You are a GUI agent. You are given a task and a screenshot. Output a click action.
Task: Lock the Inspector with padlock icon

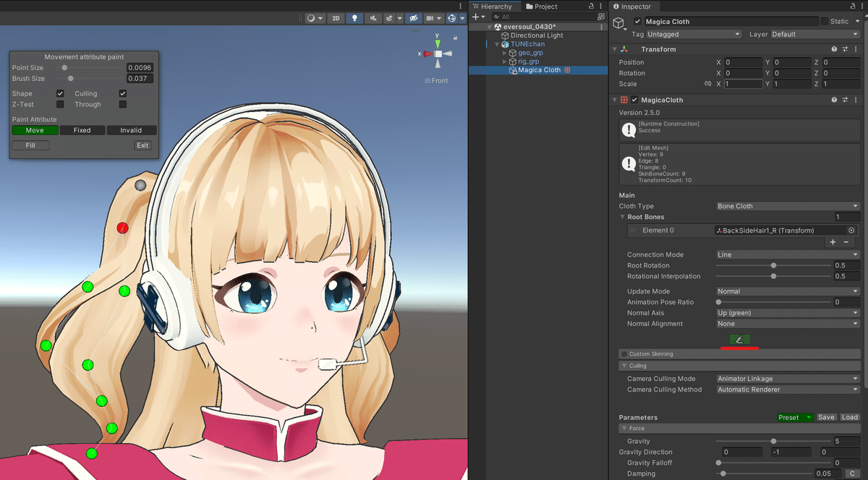[851, 7]
